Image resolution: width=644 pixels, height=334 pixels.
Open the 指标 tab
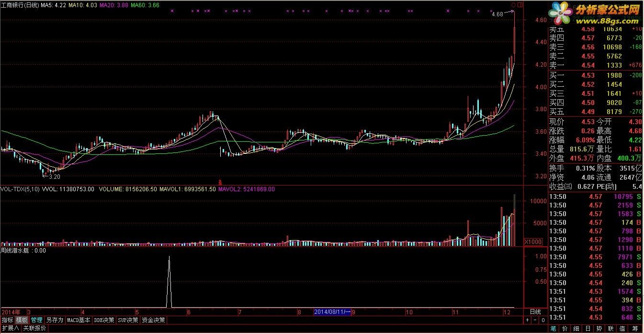pos(7,320)
